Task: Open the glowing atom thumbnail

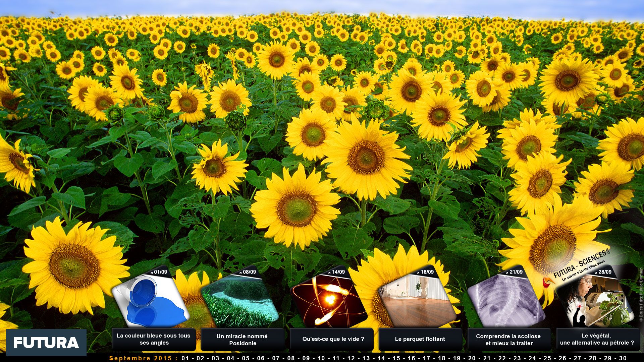Action: pos(329,301)
